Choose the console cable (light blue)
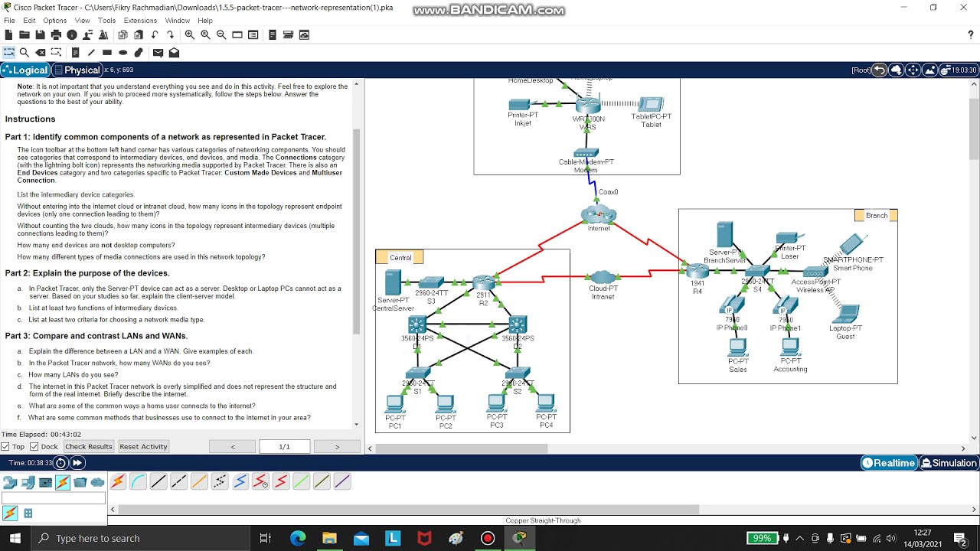 coord(139,481)
